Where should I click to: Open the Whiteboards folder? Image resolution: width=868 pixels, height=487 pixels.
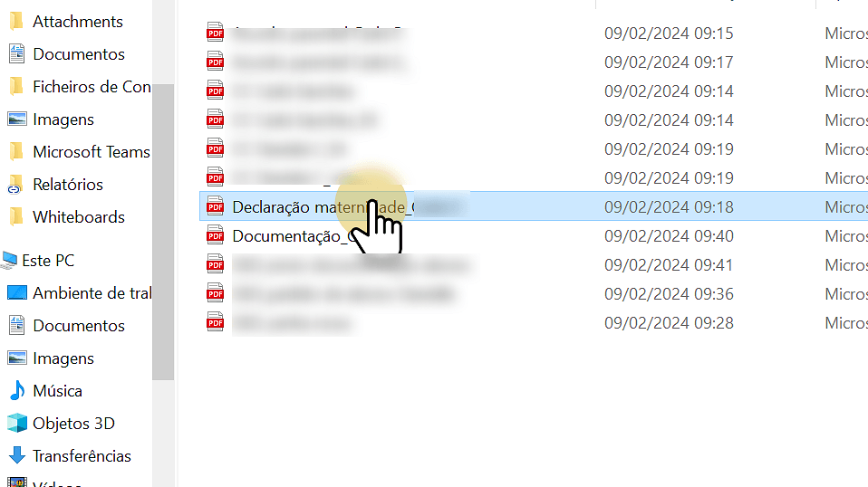79,217
